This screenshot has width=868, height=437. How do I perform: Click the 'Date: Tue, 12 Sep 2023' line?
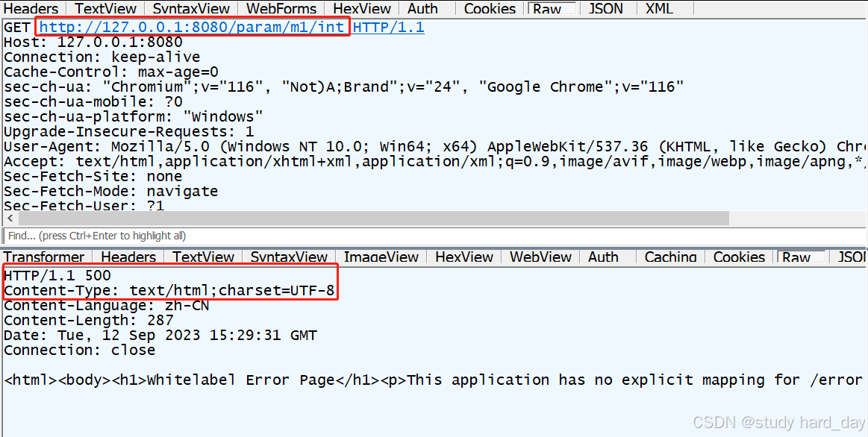[x=160, y=336]
